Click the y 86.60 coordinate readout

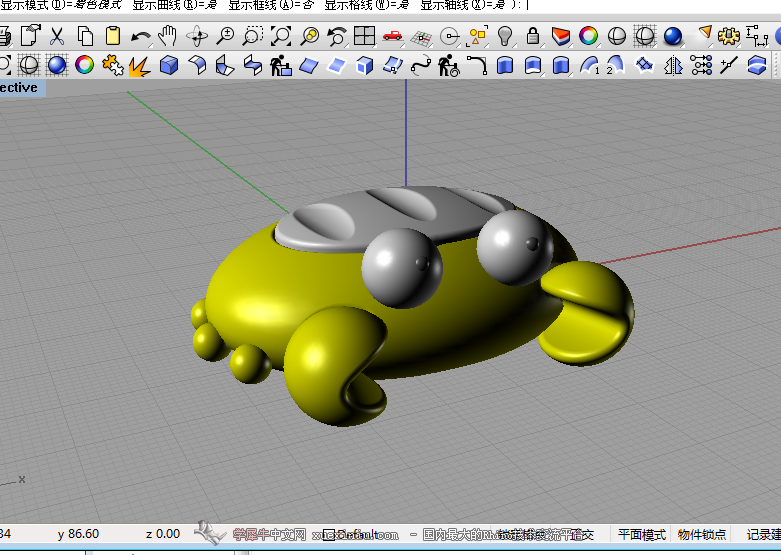click(x=78, y=534)
